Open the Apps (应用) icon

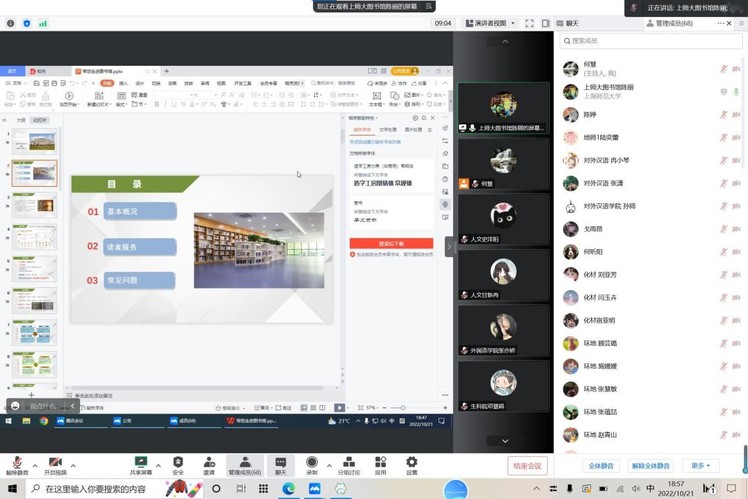click(380, 463)
